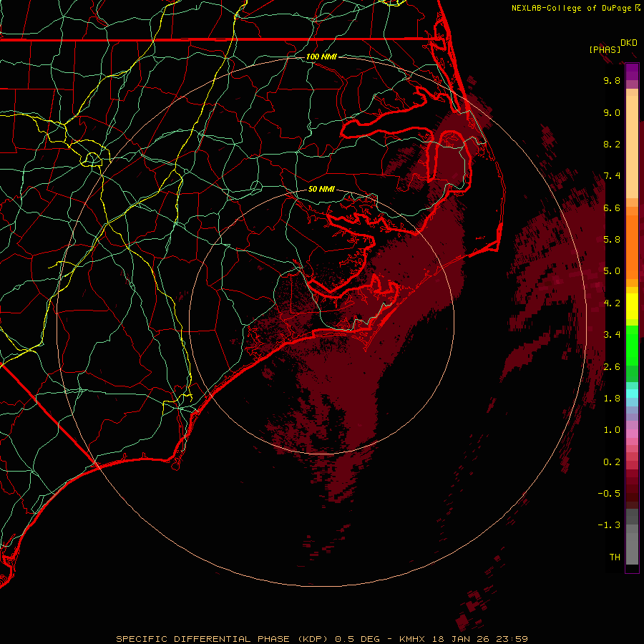This screenshot has width=644, height=644.
Task: Click the yellow band of the color bar
Action: [632, 306]
